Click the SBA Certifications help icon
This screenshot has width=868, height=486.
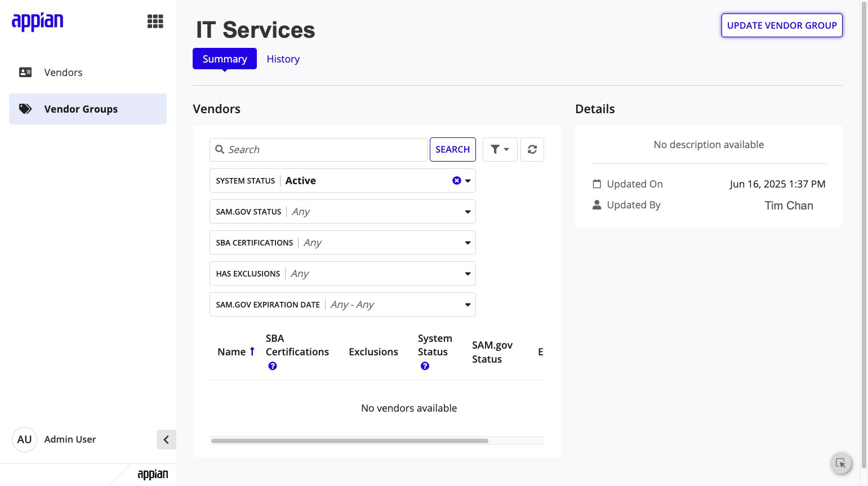(273, 366)
